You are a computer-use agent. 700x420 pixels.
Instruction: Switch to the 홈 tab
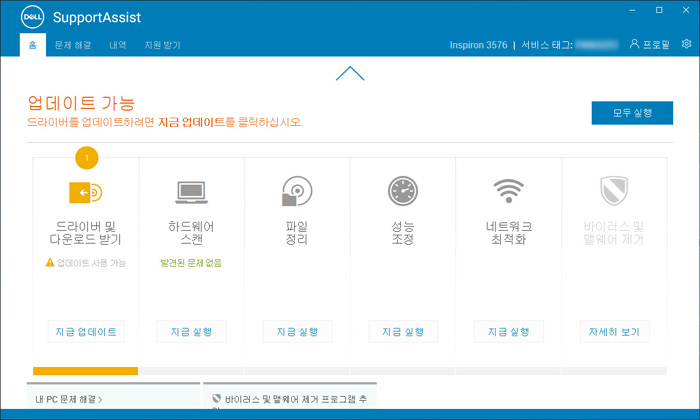pyautogui.click(x=33, y=45)
